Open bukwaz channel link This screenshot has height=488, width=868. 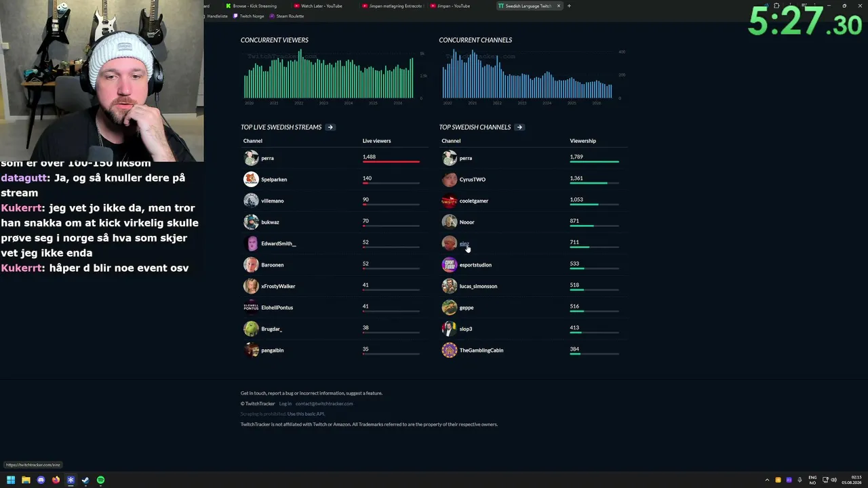270,222
